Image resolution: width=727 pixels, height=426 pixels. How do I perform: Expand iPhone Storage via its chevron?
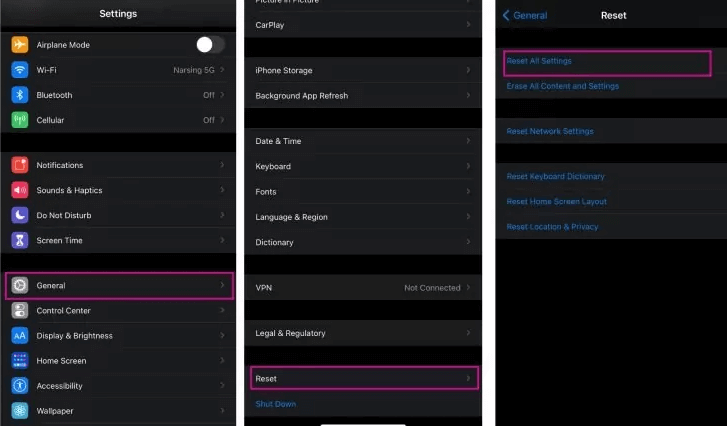[x=468, y=70]
